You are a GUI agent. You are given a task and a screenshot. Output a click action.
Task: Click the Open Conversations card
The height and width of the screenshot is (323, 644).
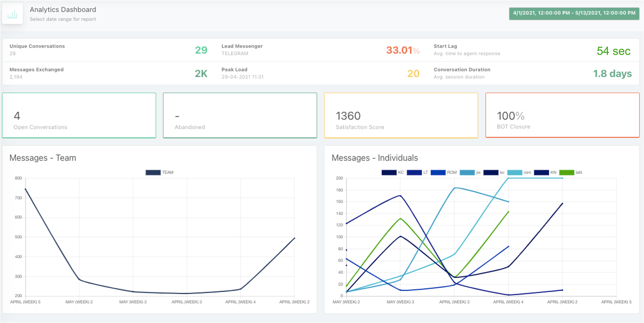79,115
